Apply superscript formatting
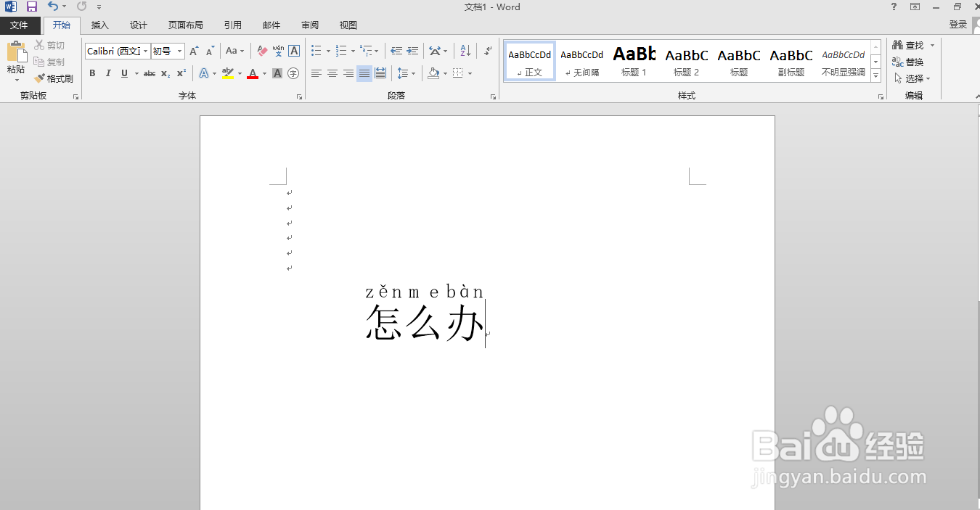The width and height of the screenshot is (980, 510). 180,73
